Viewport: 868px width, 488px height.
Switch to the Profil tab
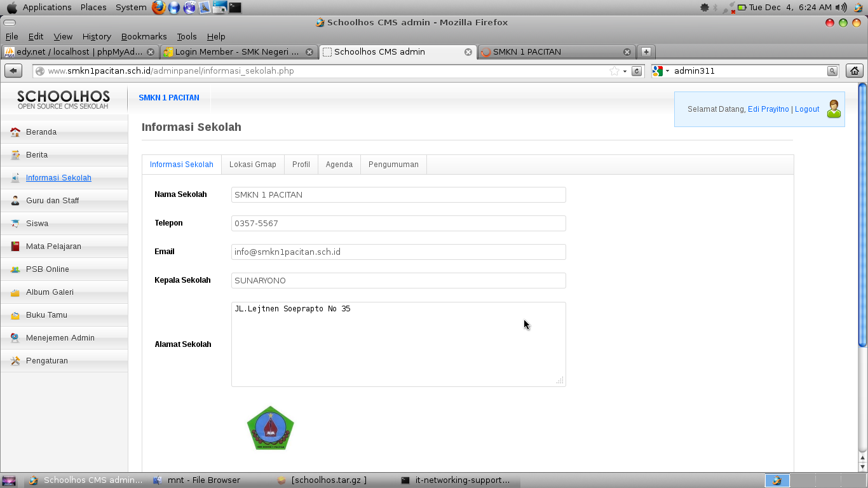[x=301, y=165]
